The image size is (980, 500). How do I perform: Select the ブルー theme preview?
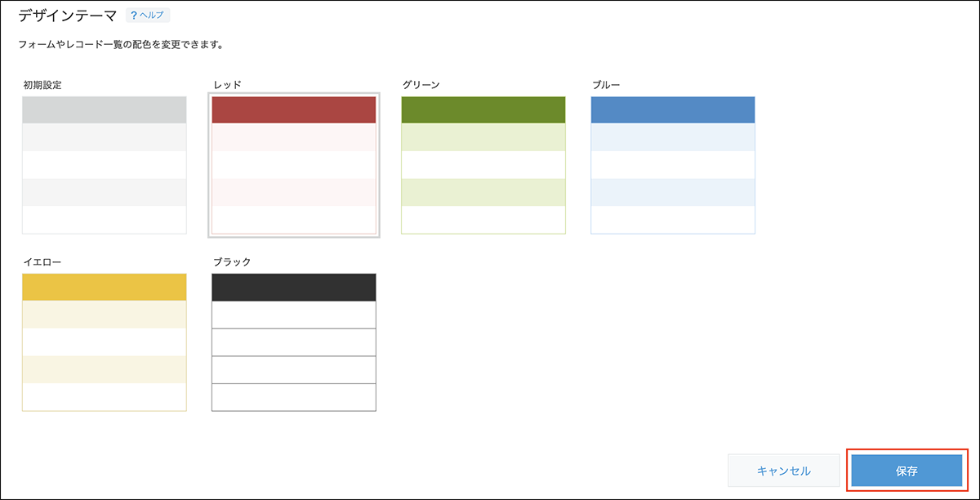pyautogui.click(x=673, y=165)
